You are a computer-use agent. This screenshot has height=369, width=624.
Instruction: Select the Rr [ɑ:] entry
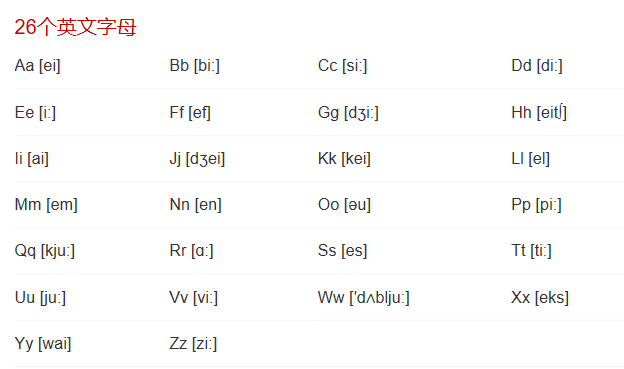pos(191,251)
